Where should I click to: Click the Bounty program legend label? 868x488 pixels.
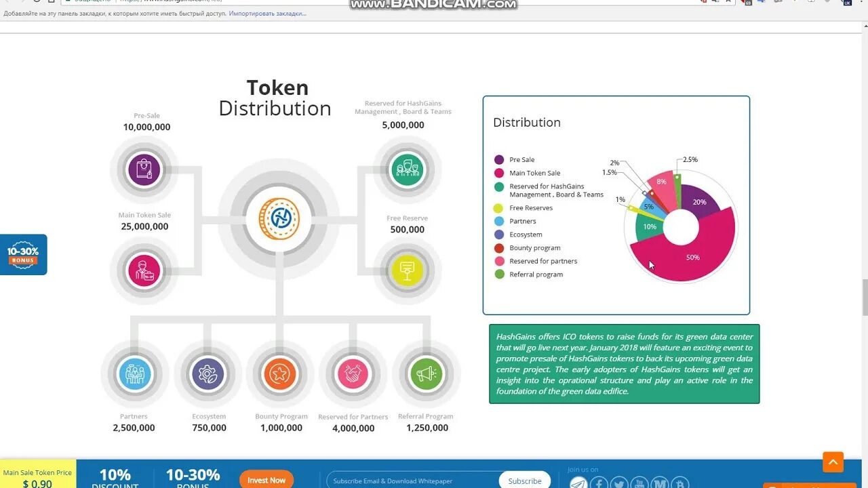pos(535,248)
